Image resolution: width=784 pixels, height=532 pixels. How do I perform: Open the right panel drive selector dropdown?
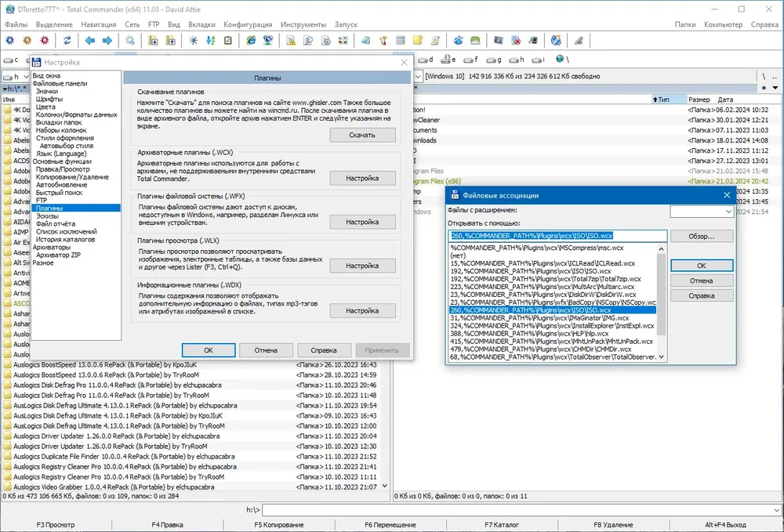[418, 77]
